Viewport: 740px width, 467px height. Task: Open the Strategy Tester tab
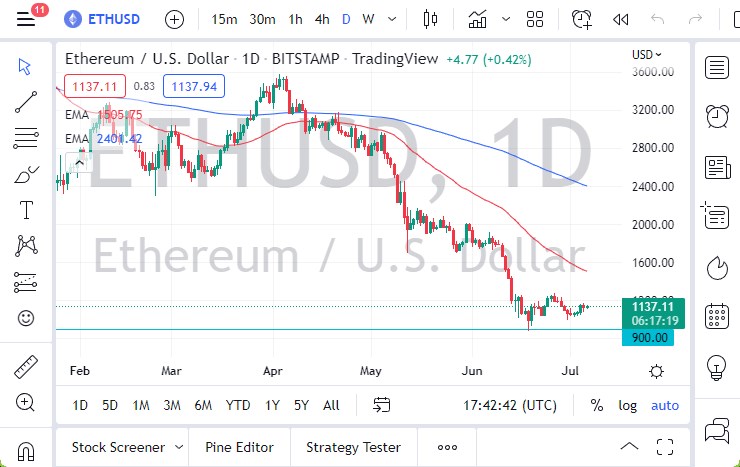point(353,447)
